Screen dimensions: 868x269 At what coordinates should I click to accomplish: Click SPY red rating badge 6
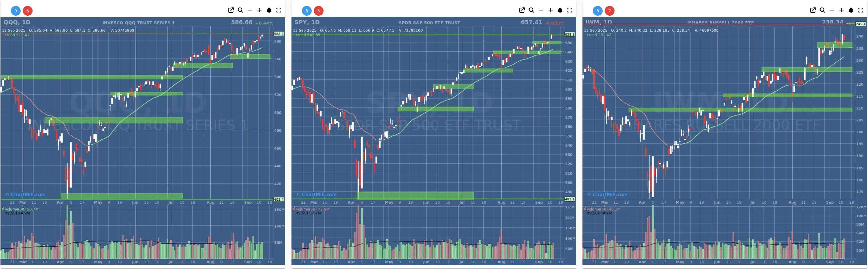coord(318,11)
